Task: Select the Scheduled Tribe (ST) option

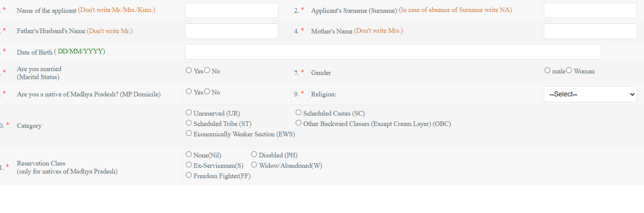Action: 189,123
